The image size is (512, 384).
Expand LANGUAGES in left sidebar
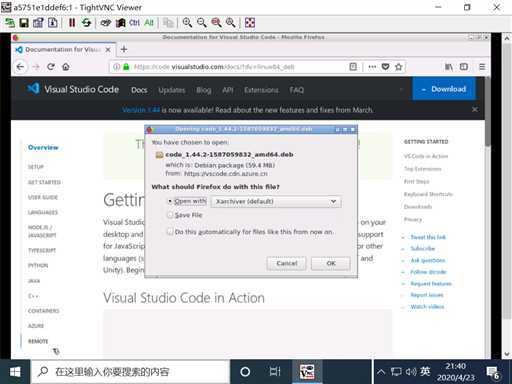tap(43, 212)
